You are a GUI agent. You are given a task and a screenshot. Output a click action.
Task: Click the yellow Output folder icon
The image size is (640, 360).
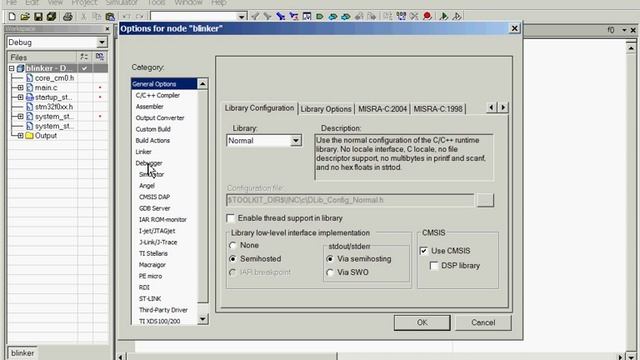[x=29, y=136]
